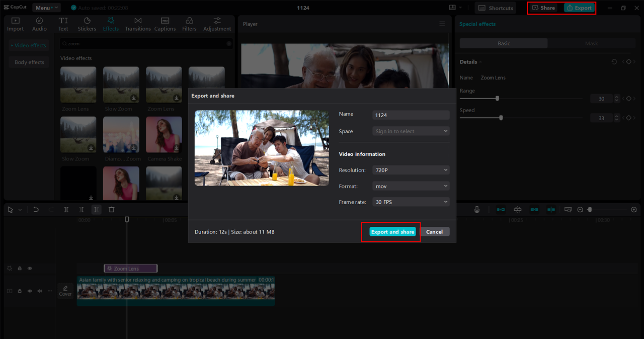Open the Audio tab
This screenshot has height=339, width=644.
click(x=39, y=24)
